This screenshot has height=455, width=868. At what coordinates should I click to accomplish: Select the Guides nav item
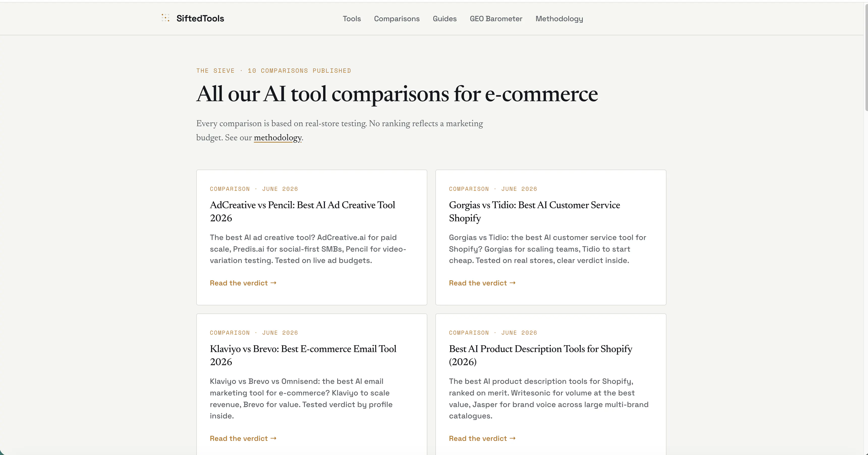point(444,19)
